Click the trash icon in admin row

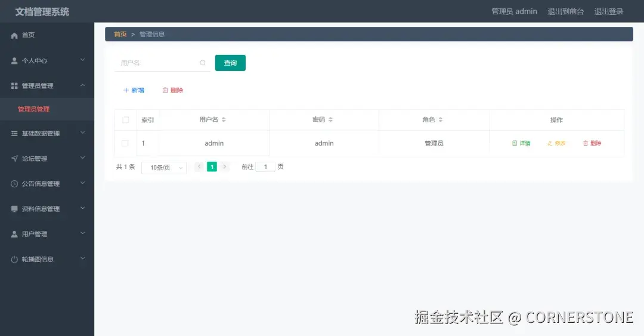(586, 143)
